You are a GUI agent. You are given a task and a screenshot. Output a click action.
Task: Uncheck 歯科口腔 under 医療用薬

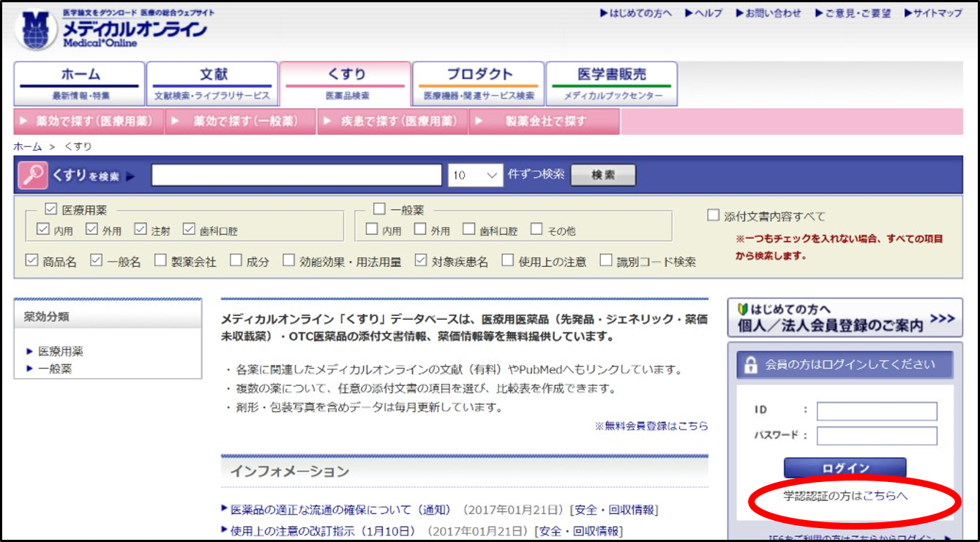pyautogui.click(x=189, y=230)
